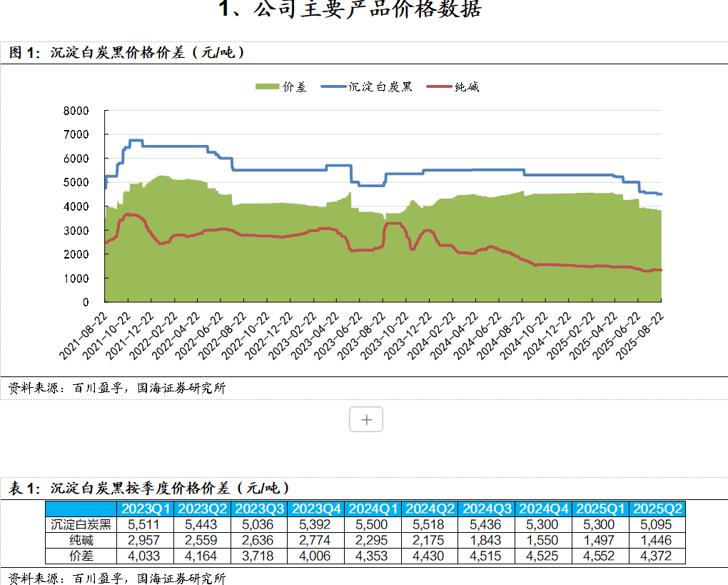Click the 2021-08-22 x-axis date label
The image size is (728, 585).
84,336
